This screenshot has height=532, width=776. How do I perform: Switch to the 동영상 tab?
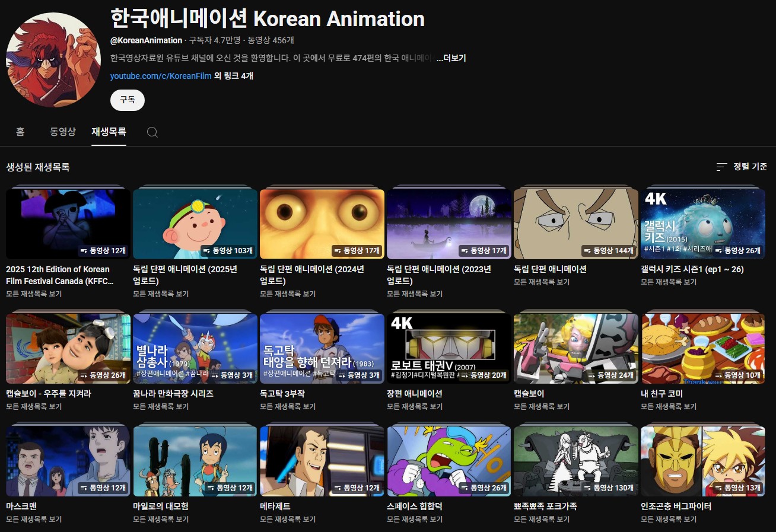[63, 131]
